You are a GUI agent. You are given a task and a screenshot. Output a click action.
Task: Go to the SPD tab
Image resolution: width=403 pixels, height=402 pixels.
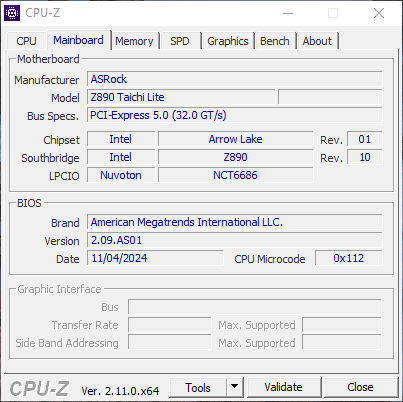180,41
